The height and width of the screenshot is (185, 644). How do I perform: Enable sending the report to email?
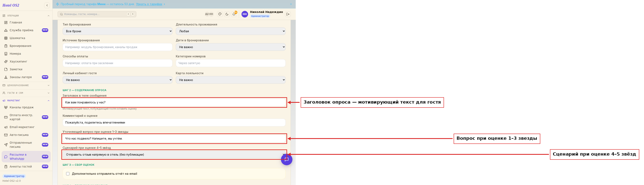[x=68, y=174]
